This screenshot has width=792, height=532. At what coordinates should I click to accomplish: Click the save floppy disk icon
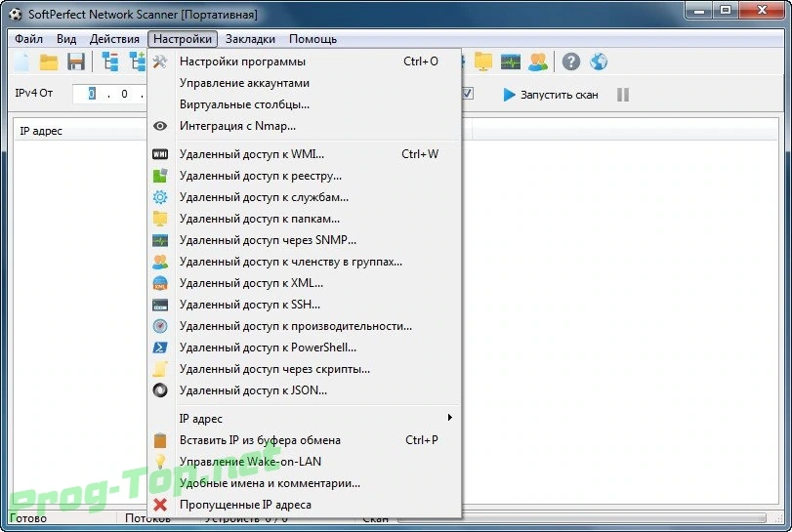pyautogui.click(x=76, y=61)
